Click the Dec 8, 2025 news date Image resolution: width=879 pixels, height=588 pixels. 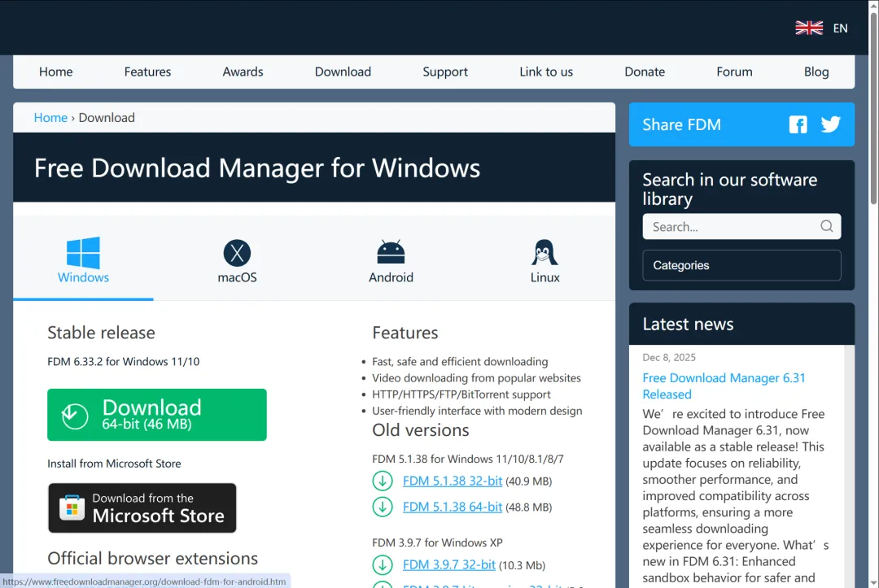point(669,357)
